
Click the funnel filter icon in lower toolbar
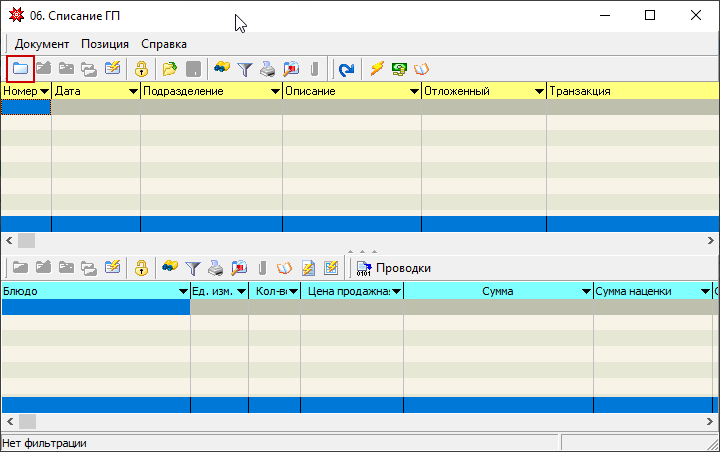pos(193,268)
